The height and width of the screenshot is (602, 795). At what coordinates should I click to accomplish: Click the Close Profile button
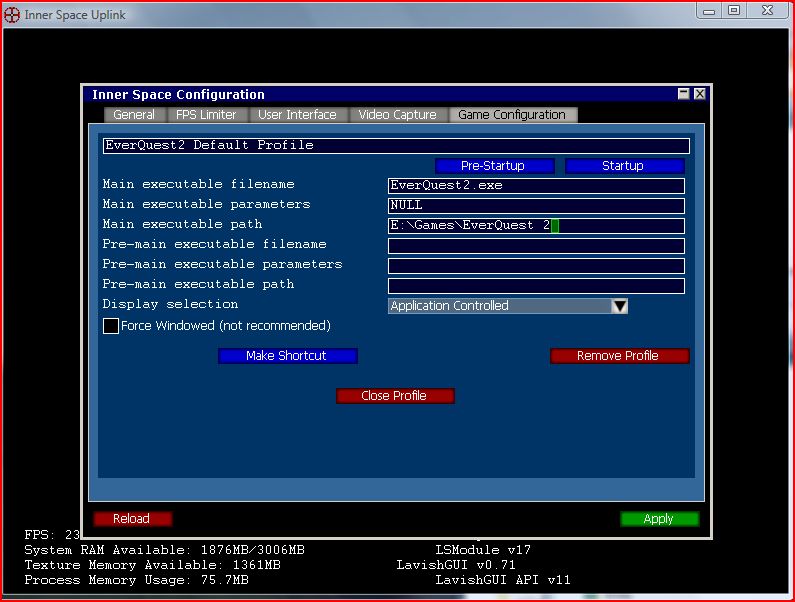point(394,396)
